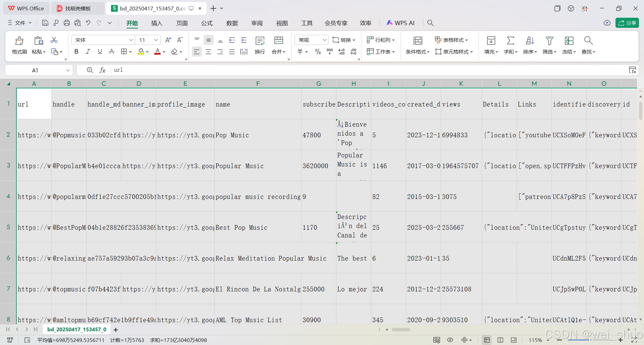
Task: Toggle center horizontal alignment
Action: pyautogui.click(x=208, y=52)
